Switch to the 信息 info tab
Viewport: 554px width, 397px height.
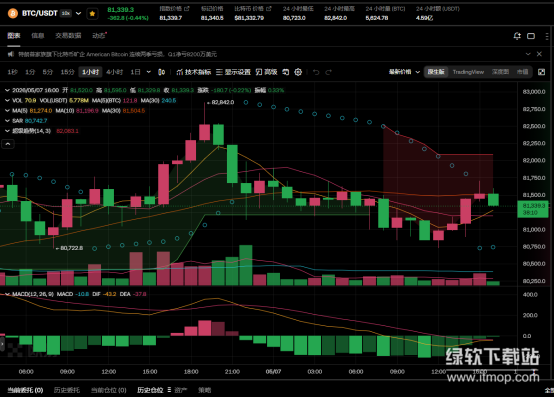[x=37, y=35]
